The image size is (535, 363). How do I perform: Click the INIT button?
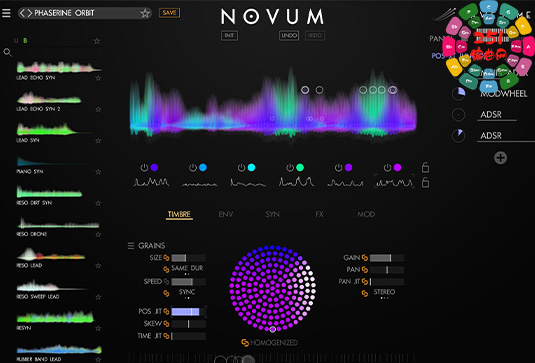pos(229,35)
